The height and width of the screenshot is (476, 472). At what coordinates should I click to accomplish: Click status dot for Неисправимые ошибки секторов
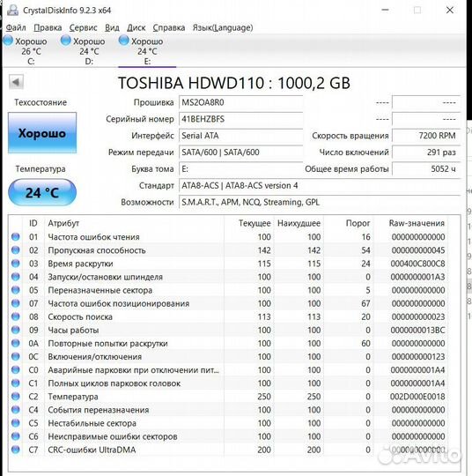(16, 436)
